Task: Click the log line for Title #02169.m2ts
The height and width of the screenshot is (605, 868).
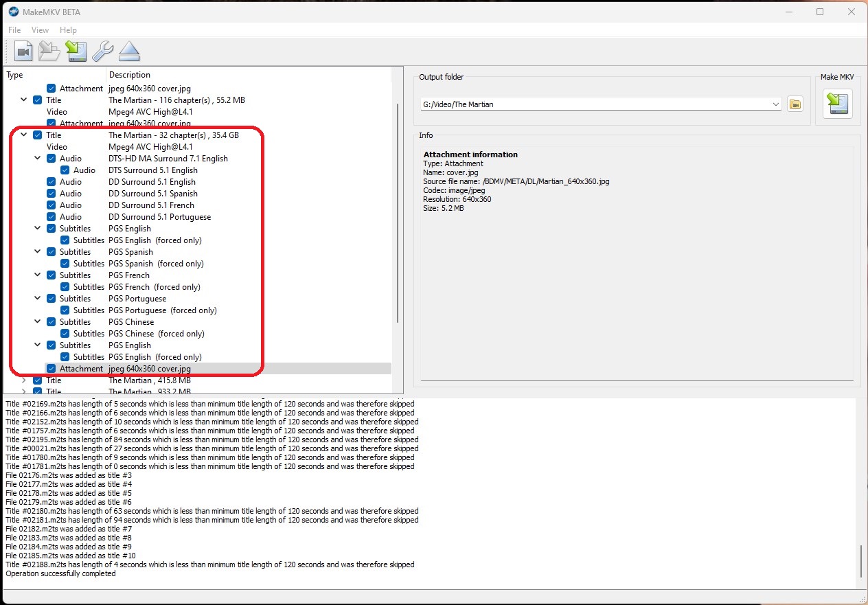Action: (x=210, y=404)
